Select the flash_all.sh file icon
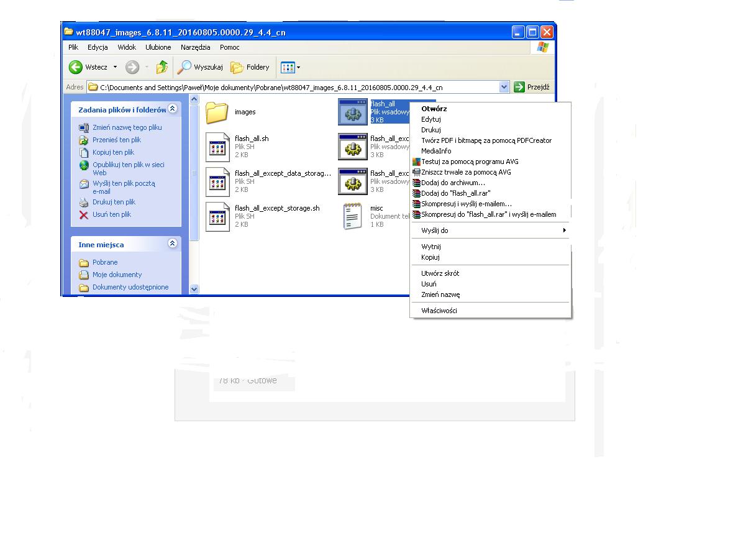756x556 pixels. (x=217, y=147)
